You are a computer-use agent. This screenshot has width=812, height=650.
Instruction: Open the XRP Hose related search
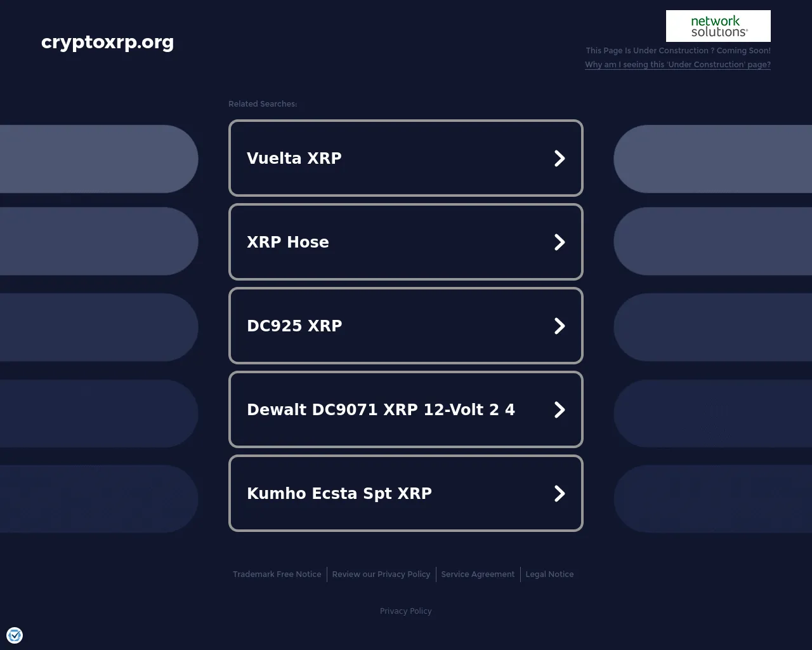(406, 242)
